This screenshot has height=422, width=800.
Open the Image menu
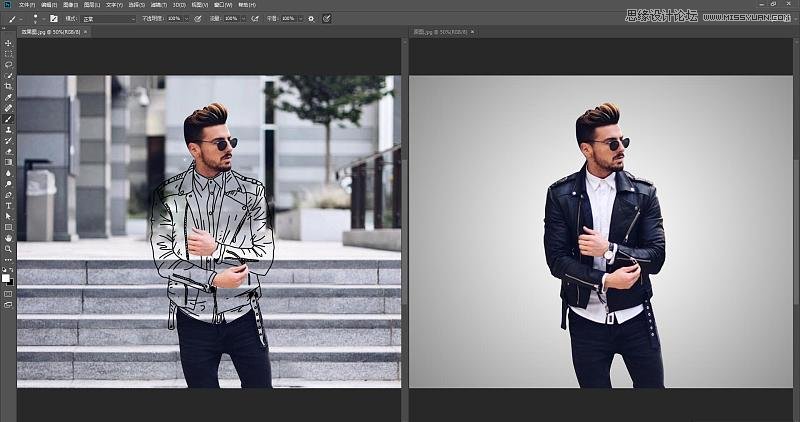tap(70, 5)
